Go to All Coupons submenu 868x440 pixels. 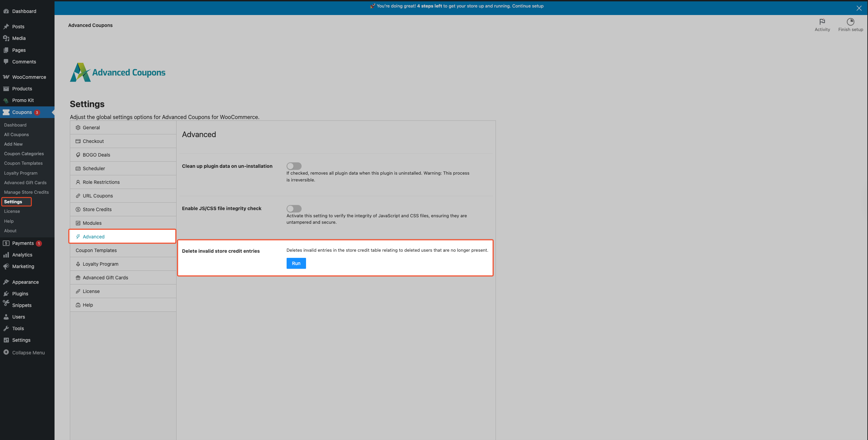[x=16, y=135]
